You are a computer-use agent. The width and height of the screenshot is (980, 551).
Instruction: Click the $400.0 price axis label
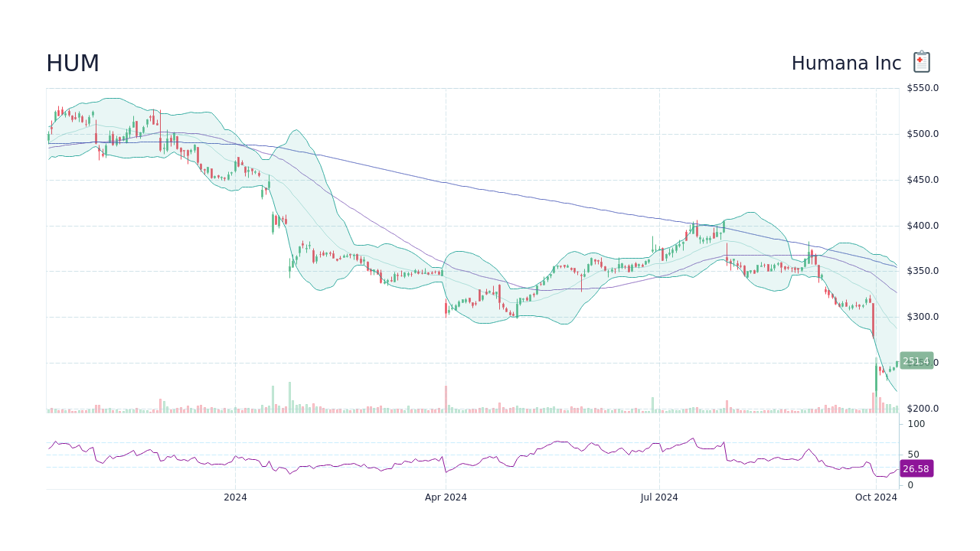point(923,226)
